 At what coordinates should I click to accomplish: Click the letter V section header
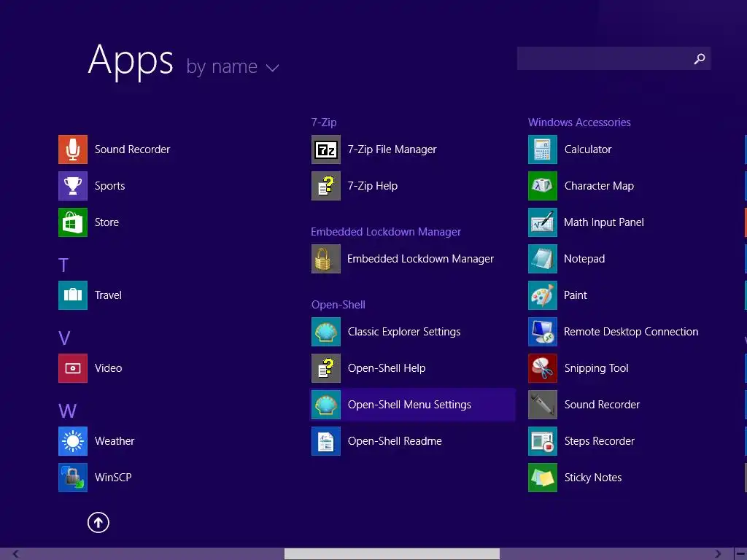pyautogui.click(x=64, y=338)
